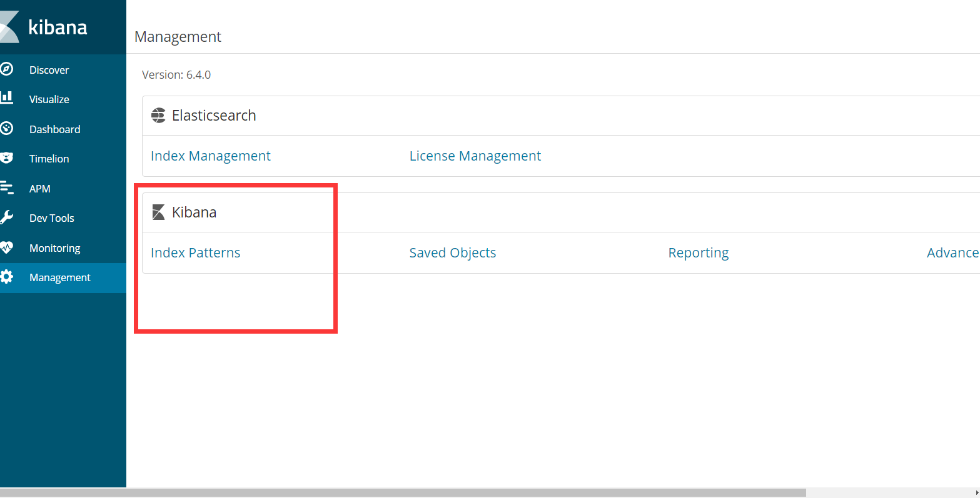Click the Discover compass icon
980x498 pixels.
6,69
